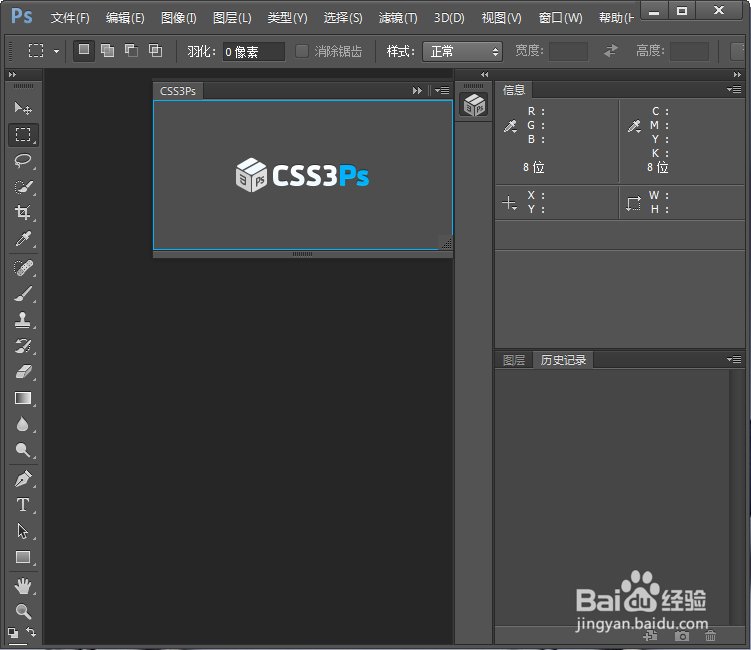This screenshot has height=650, width=751.
Task: Open the 历史记录 panel flyout menu
Action: click(734, 359)
